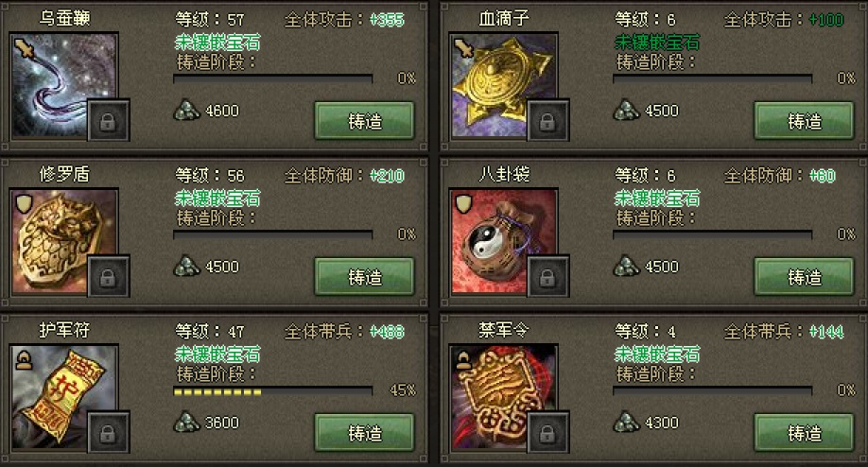
Task: Click 未镶嵌宝石 gem text under 禁军令
Action: [x=657, y=355]
